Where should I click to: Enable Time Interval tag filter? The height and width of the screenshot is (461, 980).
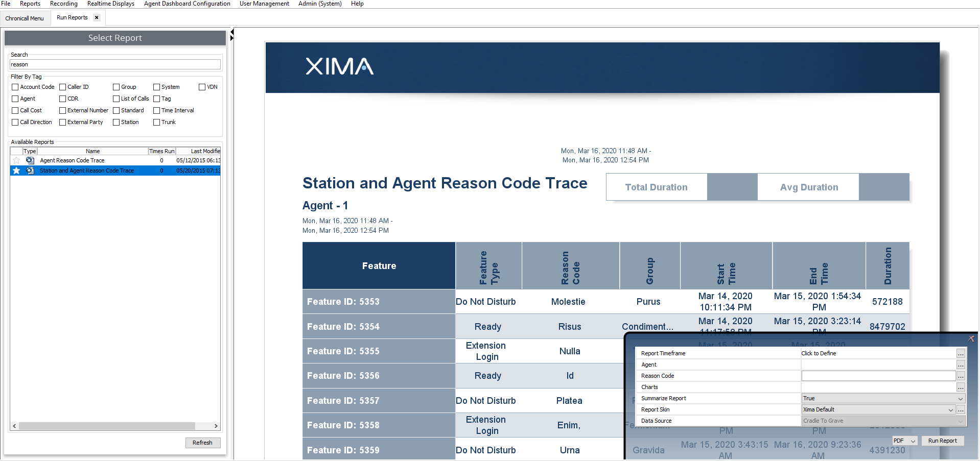coord(157,110)
